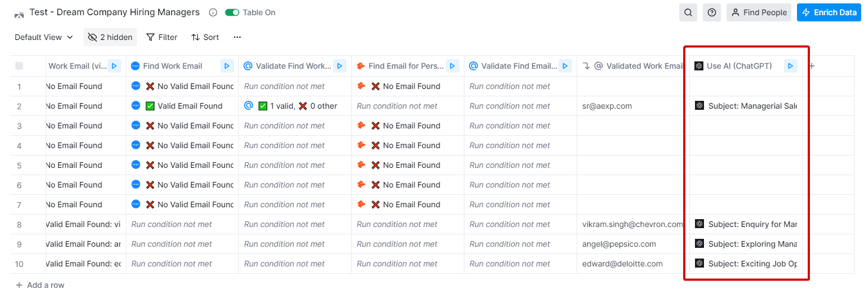Image resolution: width=868 pixels, height=307 pixels.
Task: Select row number 10
Action: point(19,264)
